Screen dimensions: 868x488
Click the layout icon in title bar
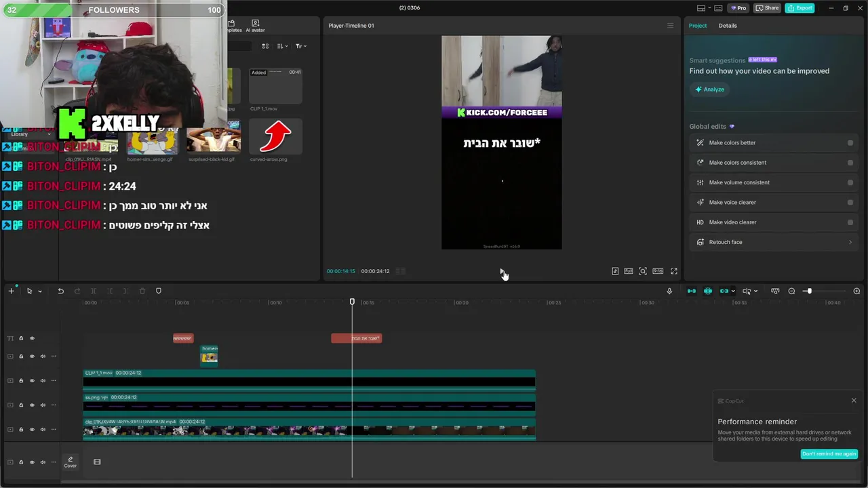coord(701,8)
